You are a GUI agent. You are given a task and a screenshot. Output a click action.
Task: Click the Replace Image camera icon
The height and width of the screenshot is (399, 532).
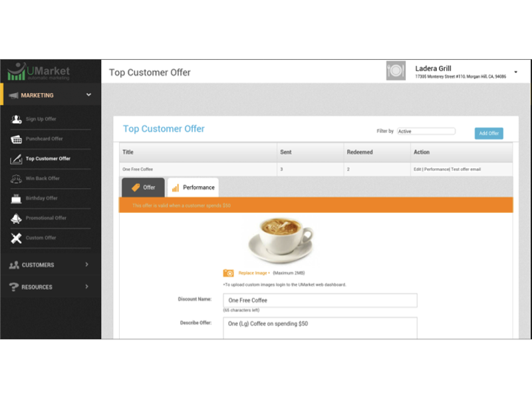(x=229, y=272)
